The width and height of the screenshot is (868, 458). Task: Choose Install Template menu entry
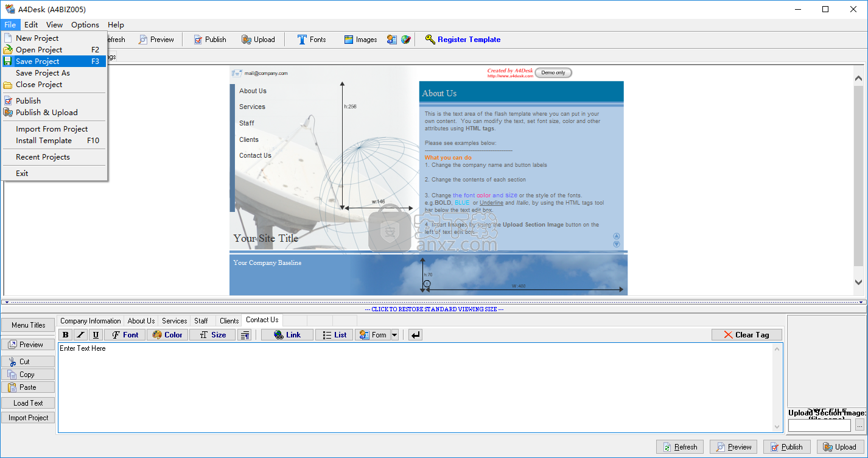pyautogui.click(x=54, y=141)
